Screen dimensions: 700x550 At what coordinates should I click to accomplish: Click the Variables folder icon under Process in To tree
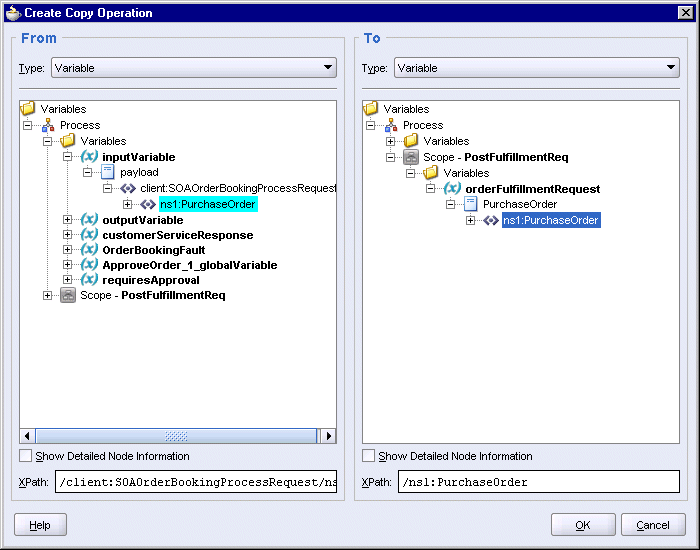point(411,141)
